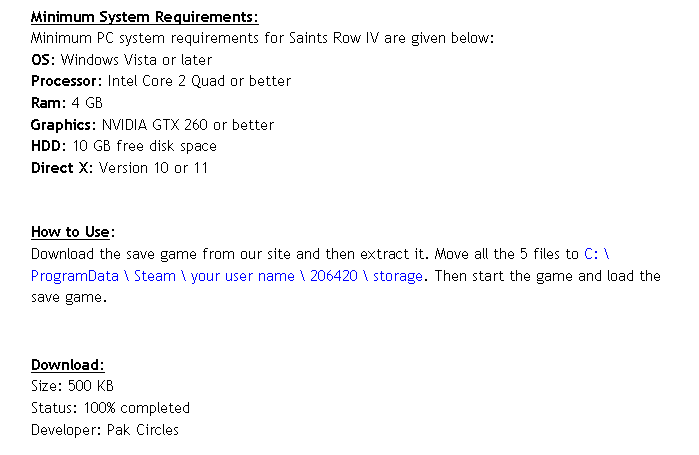Image resolution: width=699 pixels, height=455 pixels.
Task: Click the bold Processor label
Action: pos(66,81)
